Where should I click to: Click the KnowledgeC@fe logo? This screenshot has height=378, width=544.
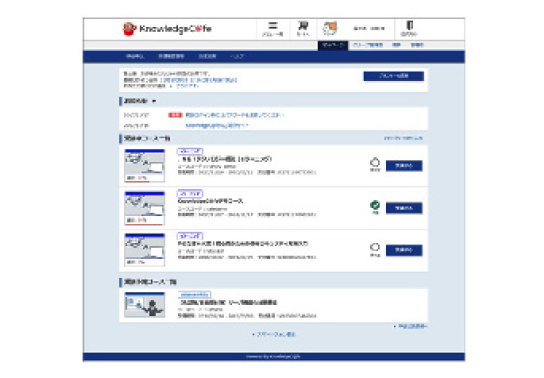pyautogui.click(x=167, y=29)
